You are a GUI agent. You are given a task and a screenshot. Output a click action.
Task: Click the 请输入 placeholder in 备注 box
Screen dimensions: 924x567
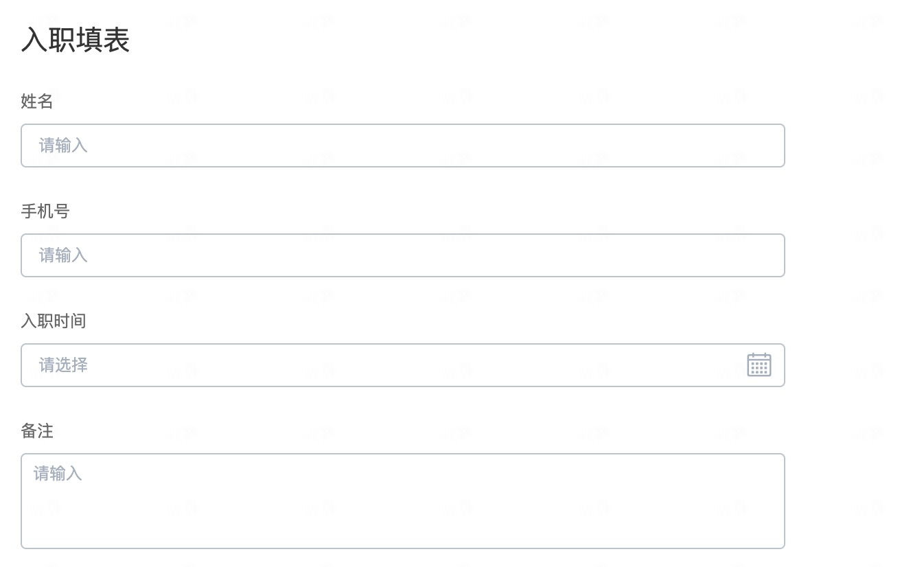click(58, 474)
